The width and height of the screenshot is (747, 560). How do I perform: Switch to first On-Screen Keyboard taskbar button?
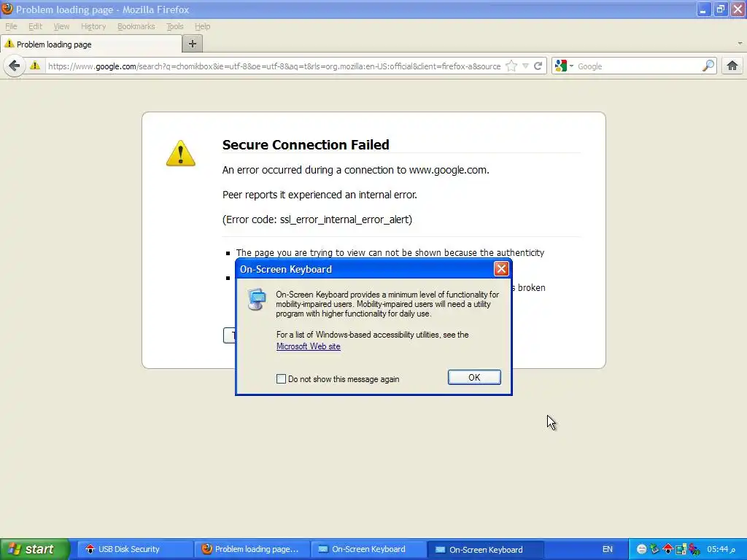368,549
